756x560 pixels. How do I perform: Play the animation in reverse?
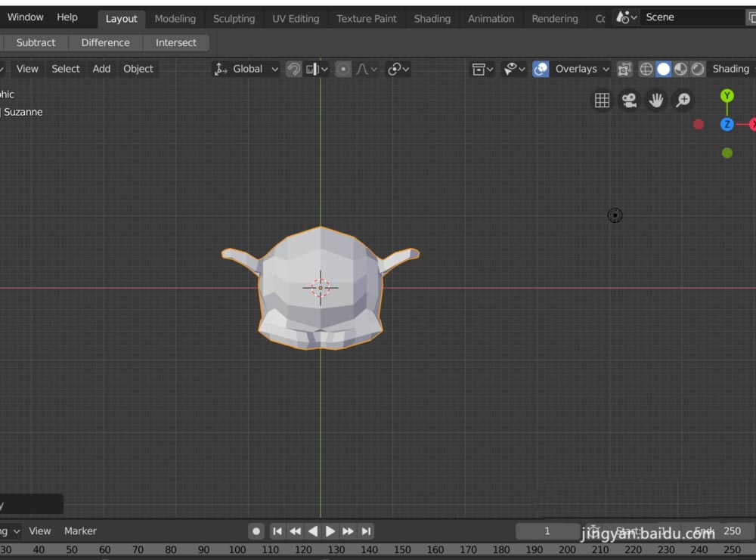tap(312, 531)
